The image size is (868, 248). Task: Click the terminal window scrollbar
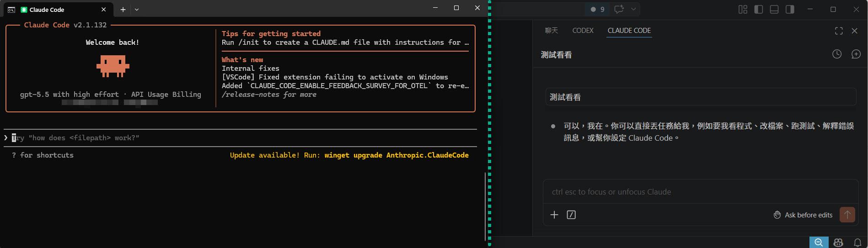[485, 207]
